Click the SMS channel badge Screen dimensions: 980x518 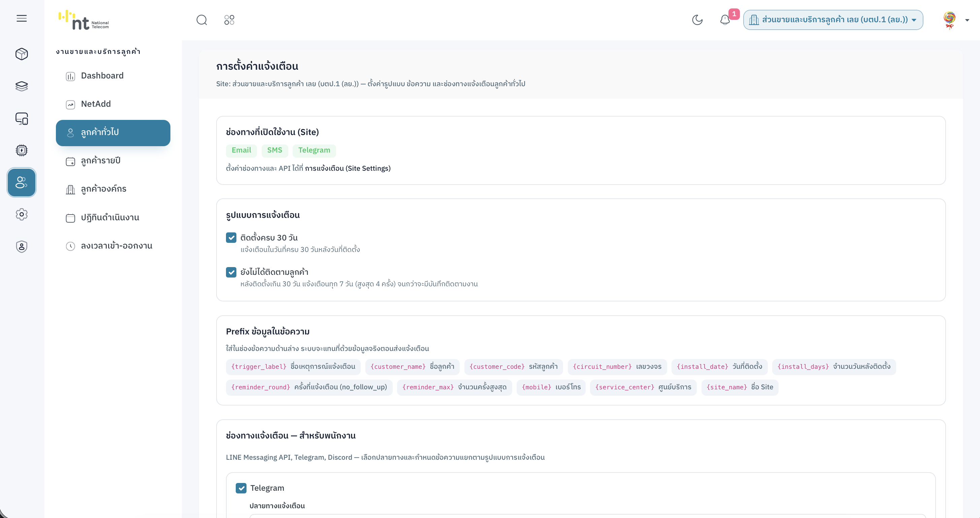click(x=274, y=150)
